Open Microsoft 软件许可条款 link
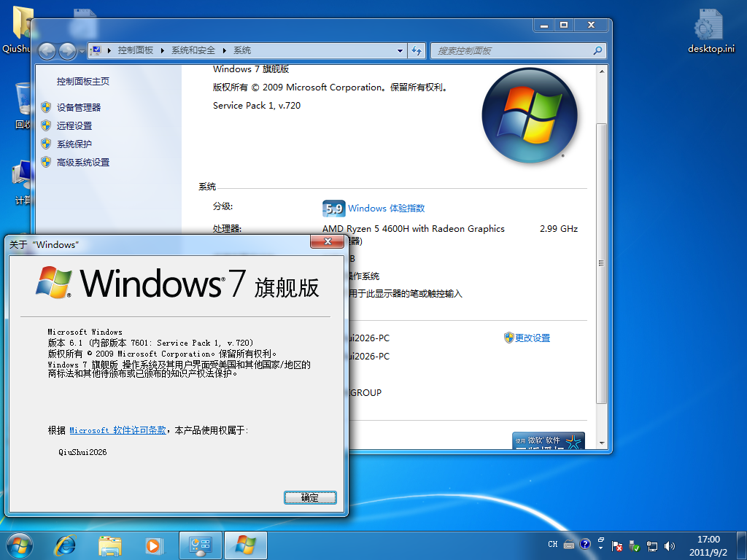 [x=117, y=430]
